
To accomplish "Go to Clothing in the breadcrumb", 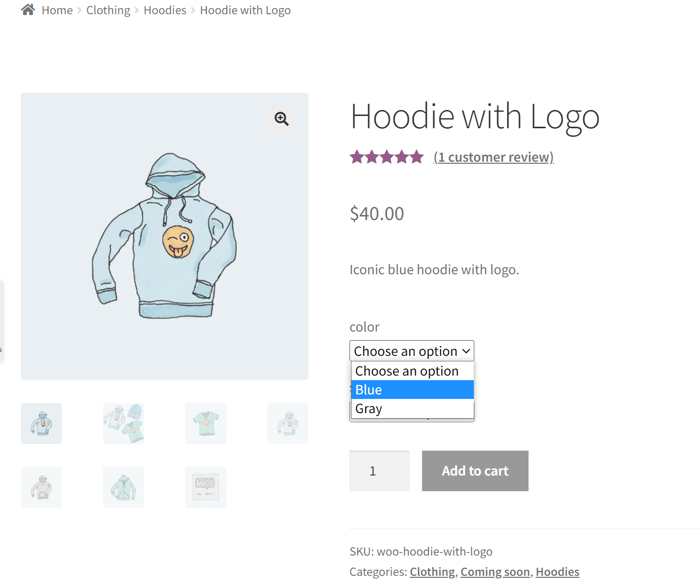I will tap(108, 10).
